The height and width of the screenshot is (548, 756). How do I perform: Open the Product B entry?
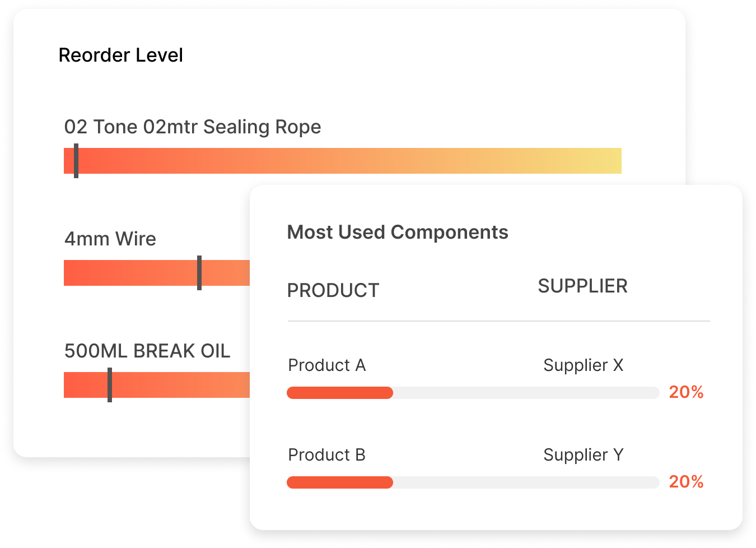point(326,455)
